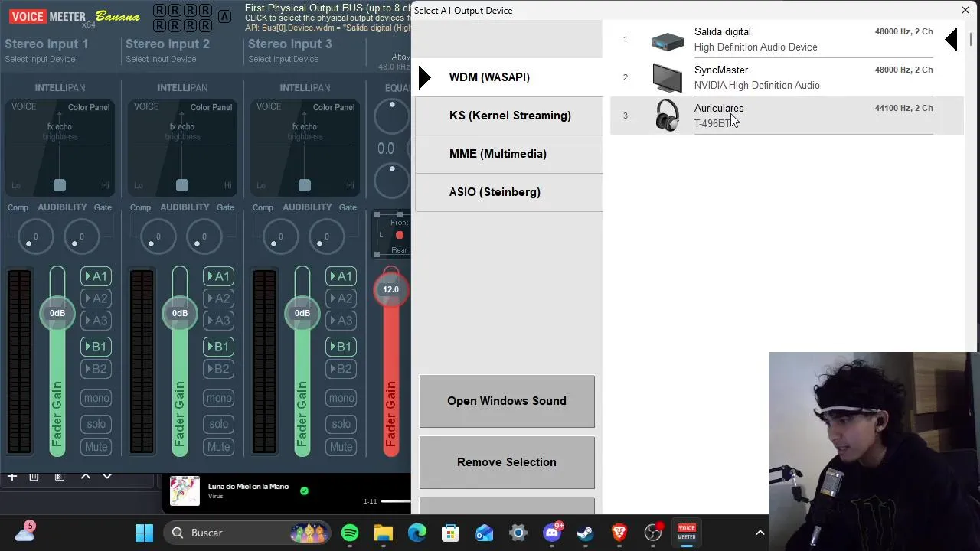Click the green check icon beside song title

304,491
